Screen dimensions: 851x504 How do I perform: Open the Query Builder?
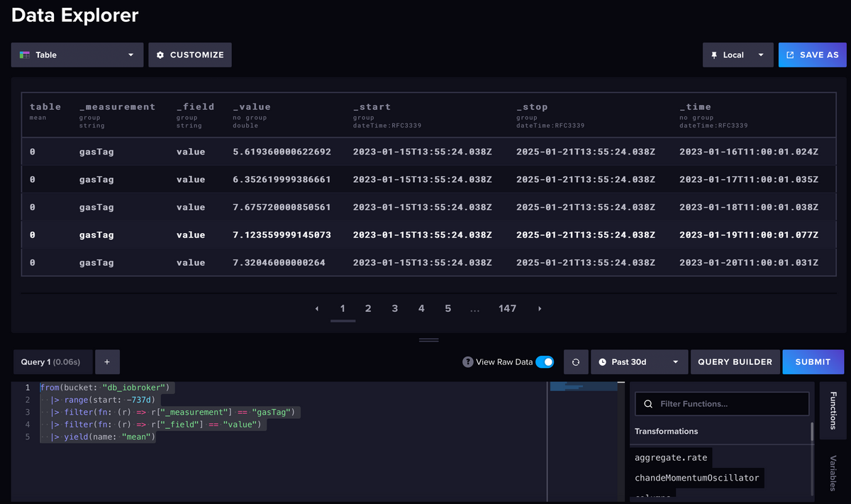[735, 362]
